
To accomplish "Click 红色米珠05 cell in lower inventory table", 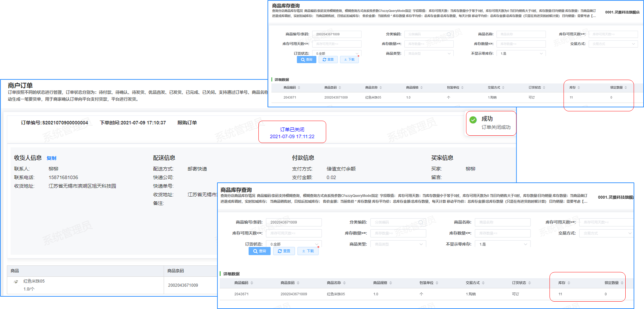I will (336, 294).
